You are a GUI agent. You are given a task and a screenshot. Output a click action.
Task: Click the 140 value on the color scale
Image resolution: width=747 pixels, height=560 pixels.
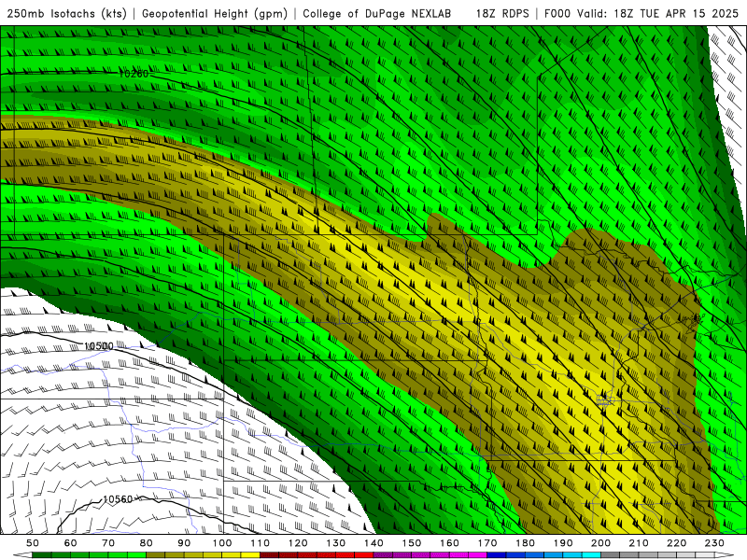pyautogui.click(x=374, y=543)
